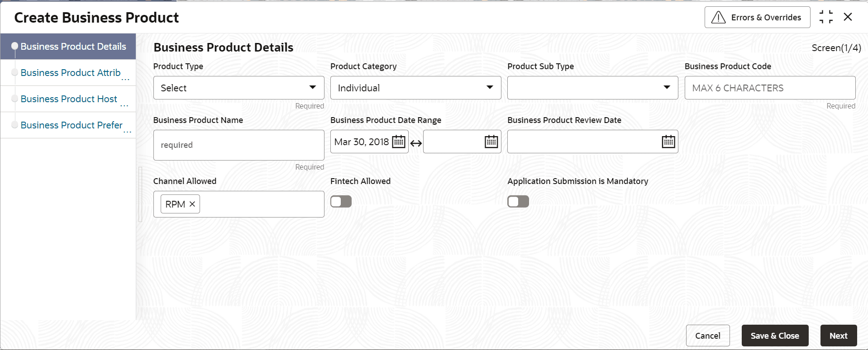The width and height of the screenshot is (868, 350).
Task: Enable the Fintech Allowed toggle
Action: (341, 202)
